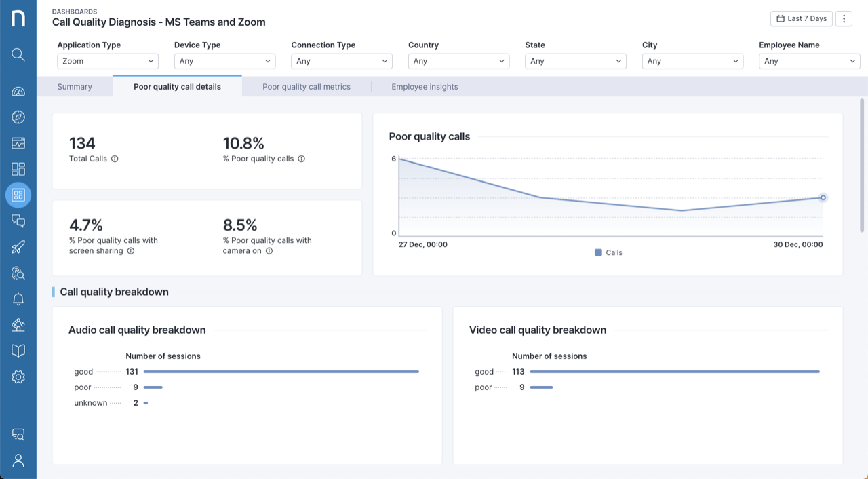Open the Employee insights tab
The width and height of the screenshot is (868, 479).
pos(425,87)
